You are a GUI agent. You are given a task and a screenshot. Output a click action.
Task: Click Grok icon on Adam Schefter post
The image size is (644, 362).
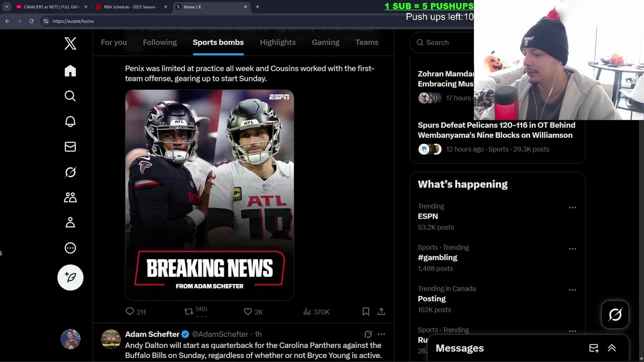(x=368, y=334)
